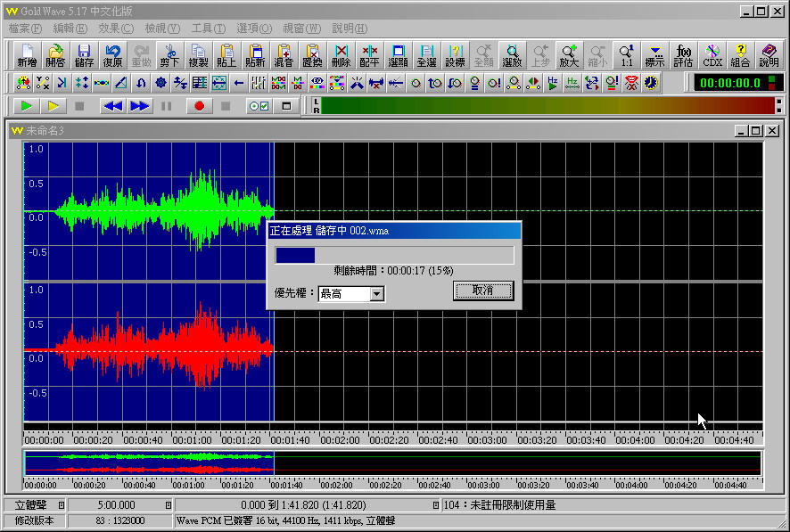
Task: Open the CDX audio extraction tool
Action: pyautogui.click(x=712, y=55)
